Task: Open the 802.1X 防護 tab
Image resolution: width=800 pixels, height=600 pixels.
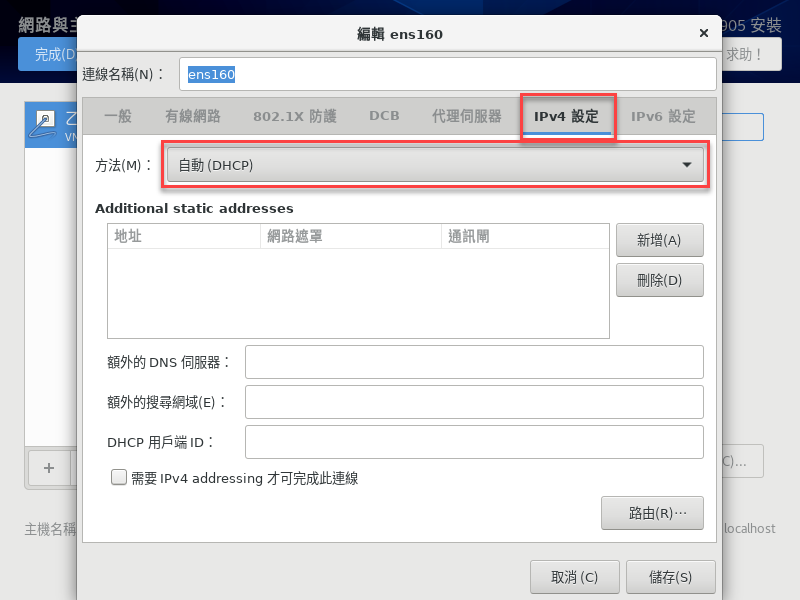Action: pos(295,116)
